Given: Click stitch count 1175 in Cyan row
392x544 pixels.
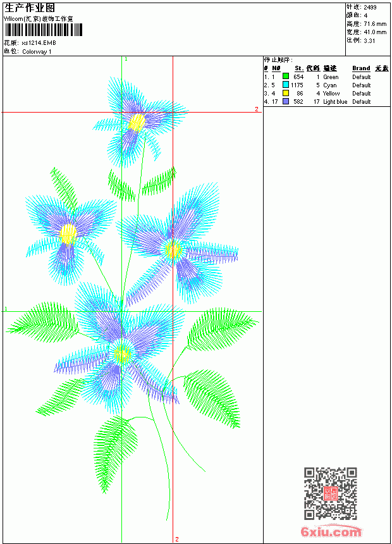Looking at the screenshot, I should 297,85.
